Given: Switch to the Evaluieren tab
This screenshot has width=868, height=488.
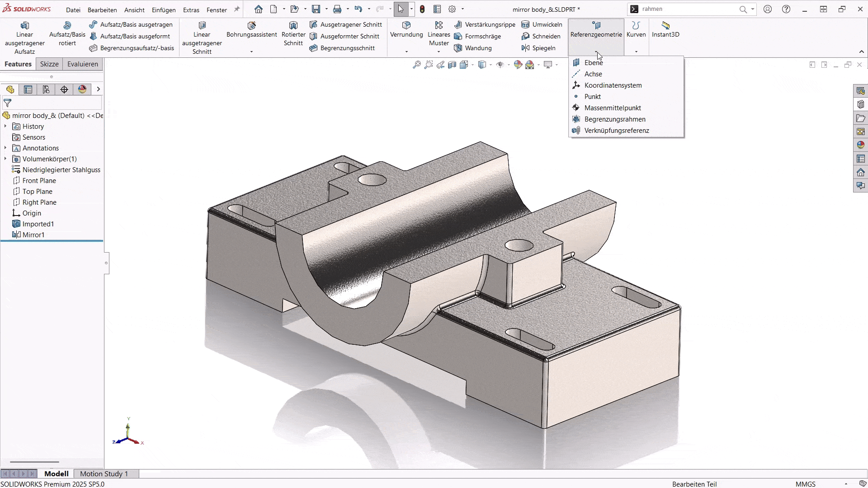Looking at the screenshot, I should (82, 64).
